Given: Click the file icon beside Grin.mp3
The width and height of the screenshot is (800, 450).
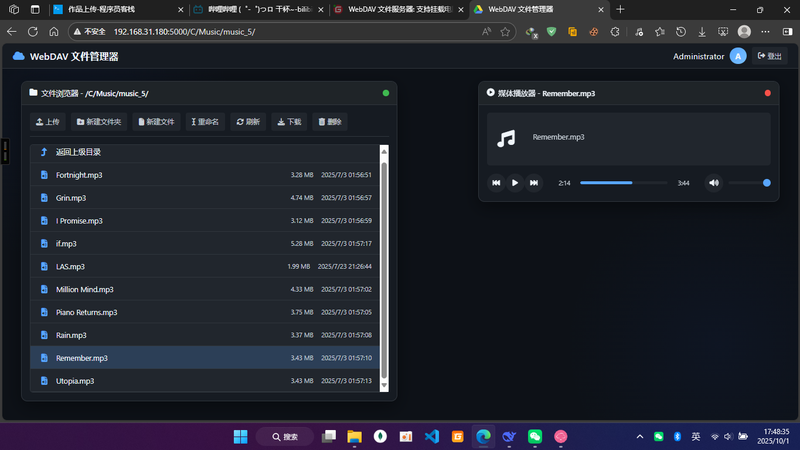Looking at the screenshot, I should (44, 198).
